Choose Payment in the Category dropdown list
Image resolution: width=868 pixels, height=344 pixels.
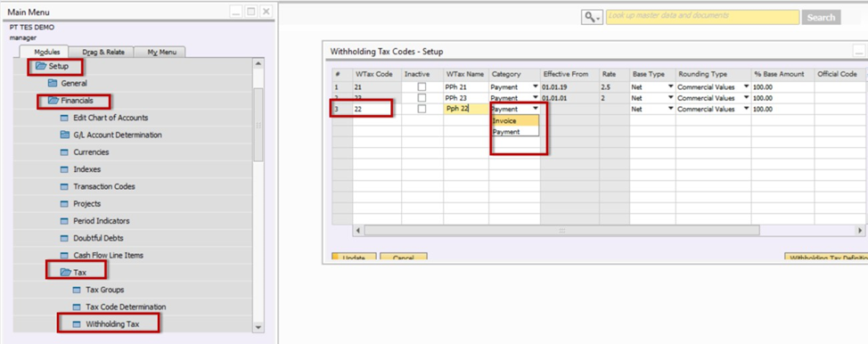(x=515, y=132)
